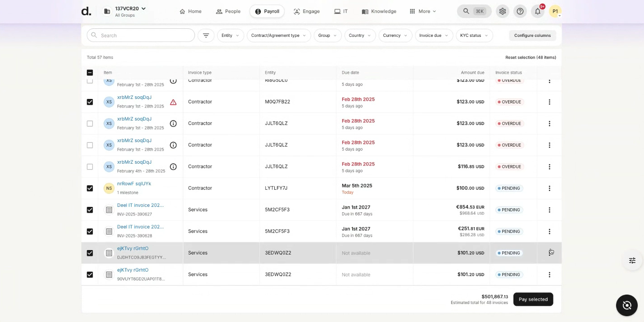Open ejKTvy rGrhtO link for 90VUYT6GD2UAP01T8

point(133,270)
